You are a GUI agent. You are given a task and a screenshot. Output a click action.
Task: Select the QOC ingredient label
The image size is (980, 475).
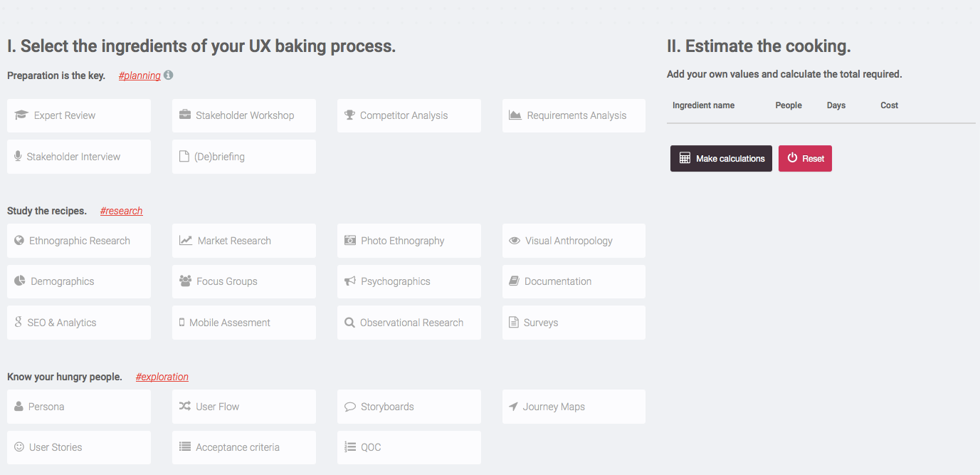[x=371, y=447]
